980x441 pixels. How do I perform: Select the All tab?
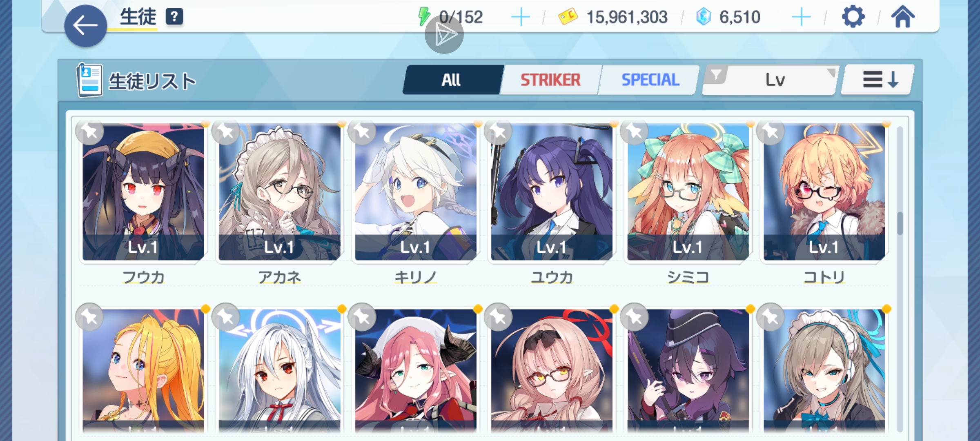452,80
